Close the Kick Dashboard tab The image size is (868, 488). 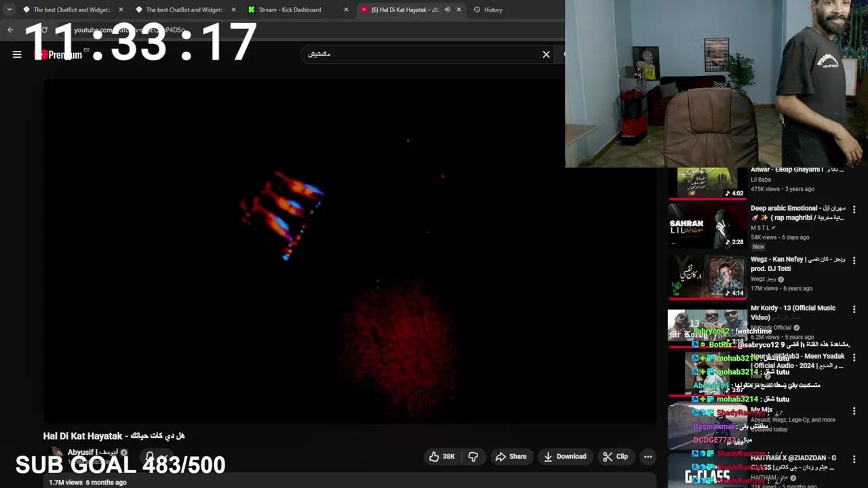[x=346, y=9]
